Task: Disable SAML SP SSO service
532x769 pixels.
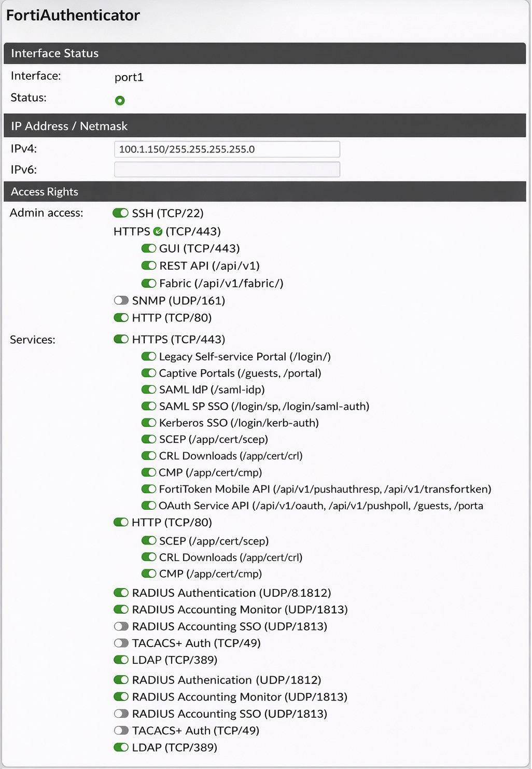Action: [x=149, y=406]
